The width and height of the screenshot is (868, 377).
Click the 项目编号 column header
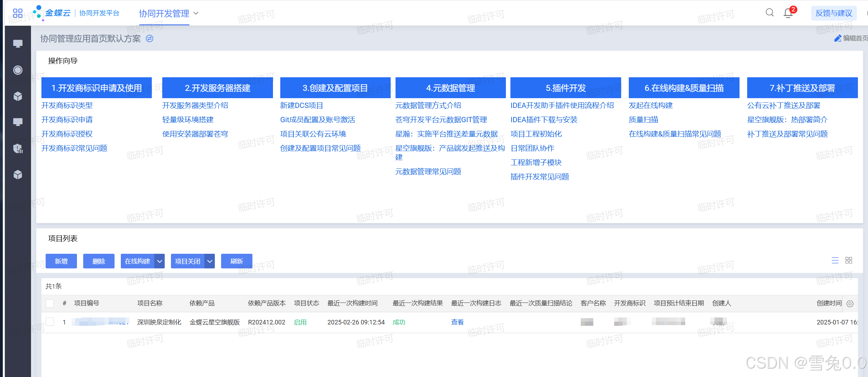point(87,303)
